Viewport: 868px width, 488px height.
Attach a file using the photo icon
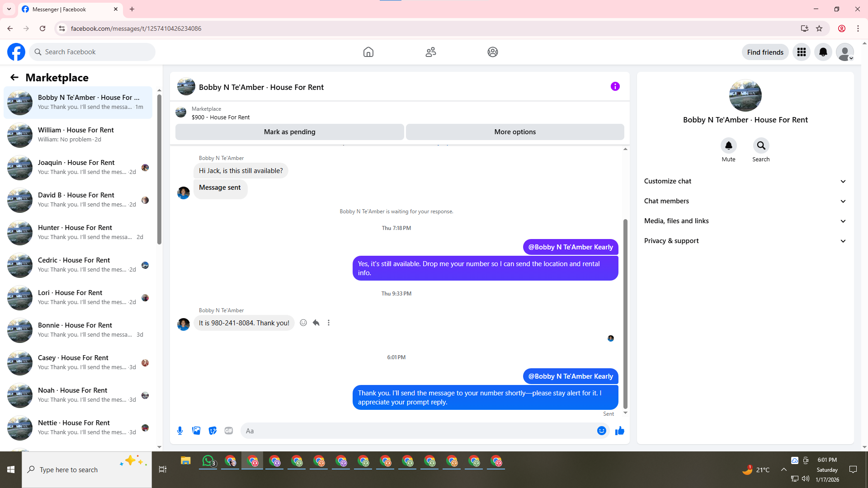click(196, 431)
